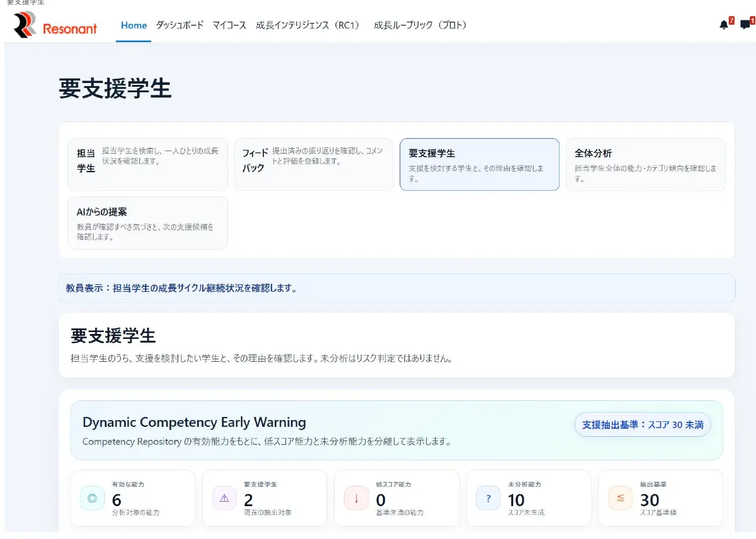Select the 全体分析 card
Screen dimensions: 756x539
[646, 164]
